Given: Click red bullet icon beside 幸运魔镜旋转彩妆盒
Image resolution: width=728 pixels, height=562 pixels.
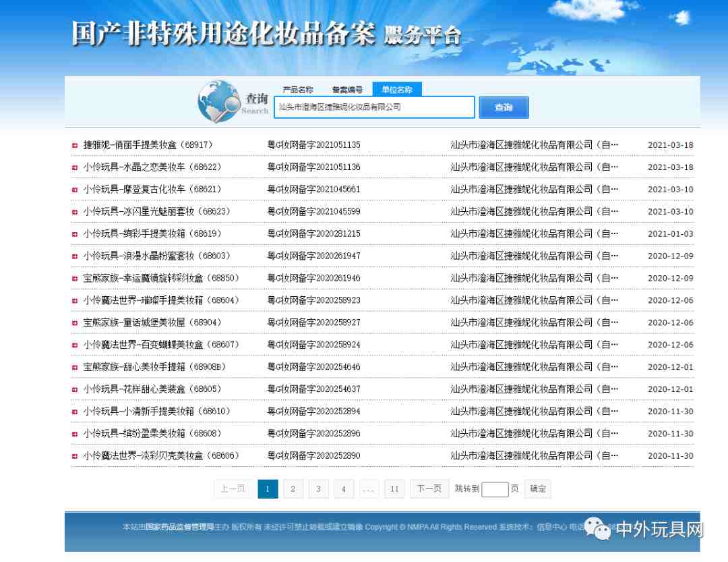Looking at the screenshot, I should [75, 279].
